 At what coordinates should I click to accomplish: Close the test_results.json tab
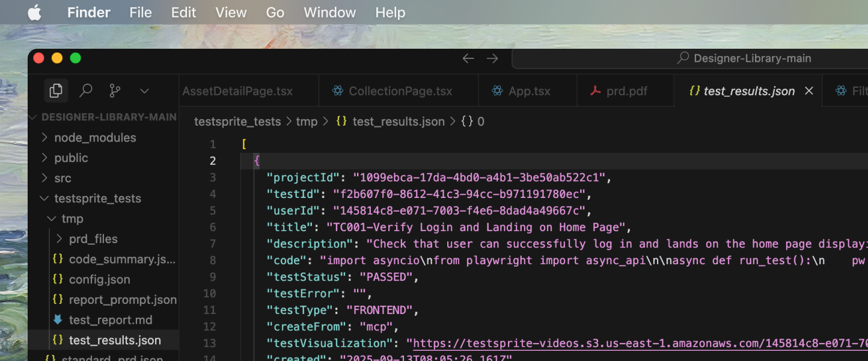pos(809,91)
